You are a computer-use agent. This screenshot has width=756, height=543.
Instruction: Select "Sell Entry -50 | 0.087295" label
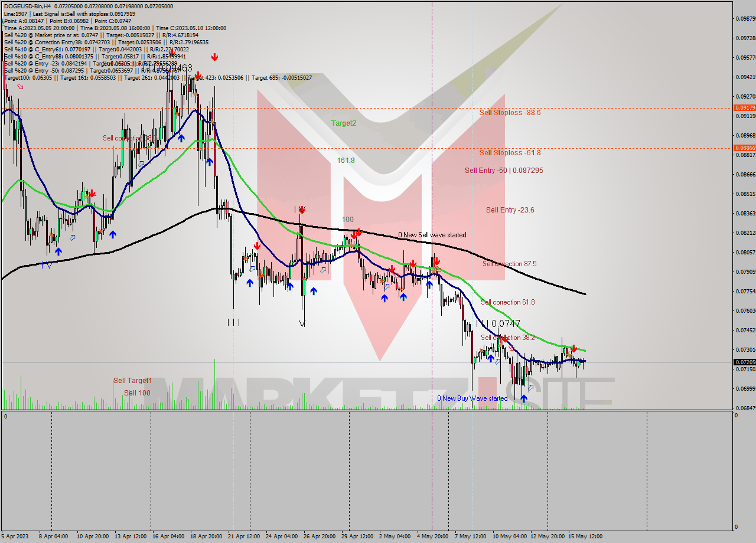click(x=504, y=171)
